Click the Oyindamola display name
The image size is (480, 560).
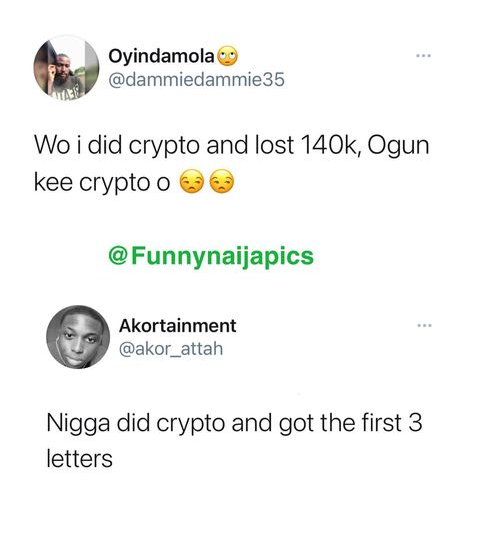tap(161, 56)
